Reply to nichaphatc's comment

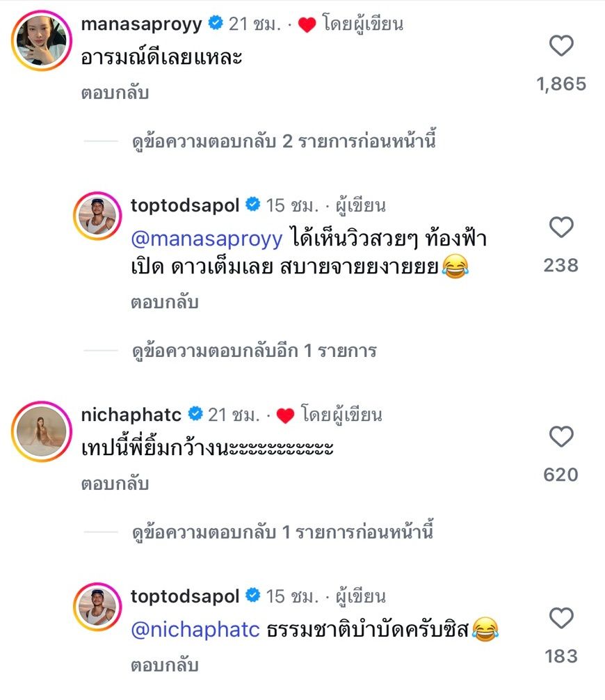[115, 484]
